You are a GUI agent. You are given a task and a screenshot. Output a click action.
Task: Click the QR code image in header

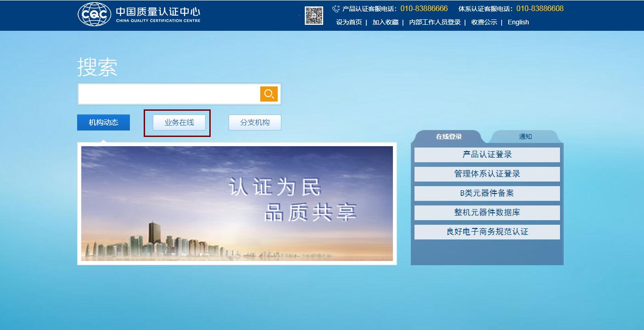314,16
